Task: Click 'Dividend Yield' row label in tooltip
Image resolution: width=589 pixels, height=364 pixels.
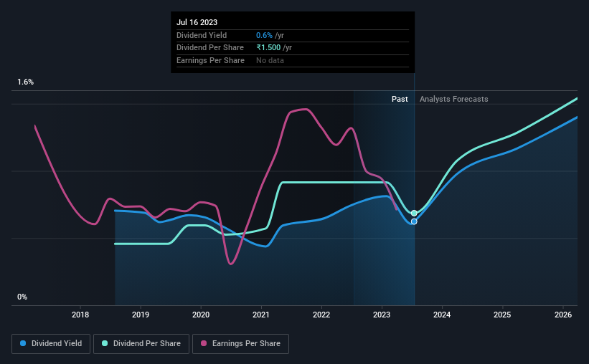Action: coord(202,35)
